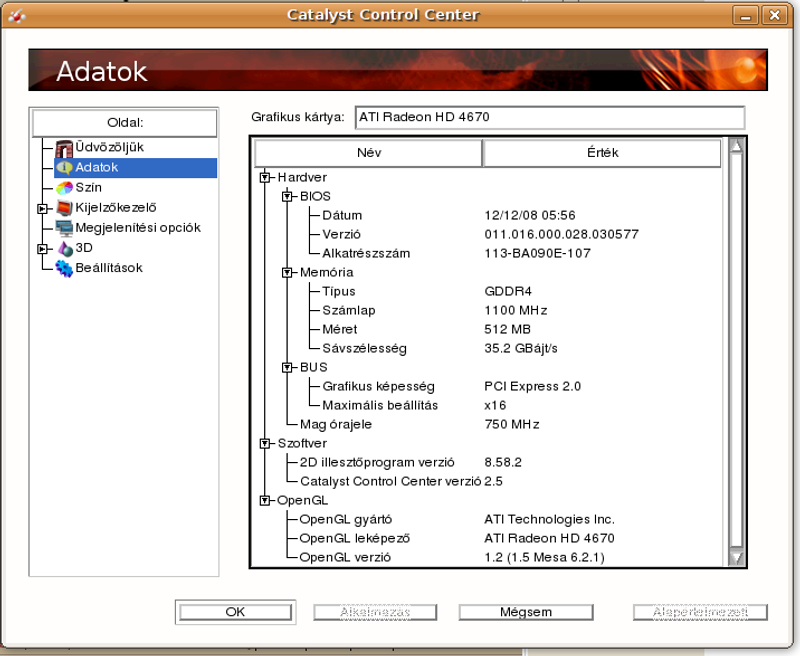Collapse the Szoftver section
Screen dimensions: 800x656
point(264,443)
